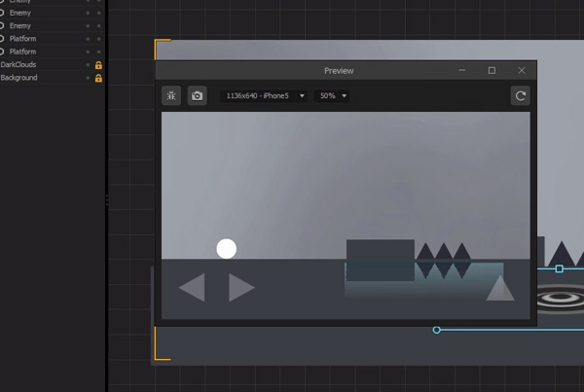Select the Platform row directly below an Enemy row
Viewport: 584px width, 392px height.
[x=53, y=39]
